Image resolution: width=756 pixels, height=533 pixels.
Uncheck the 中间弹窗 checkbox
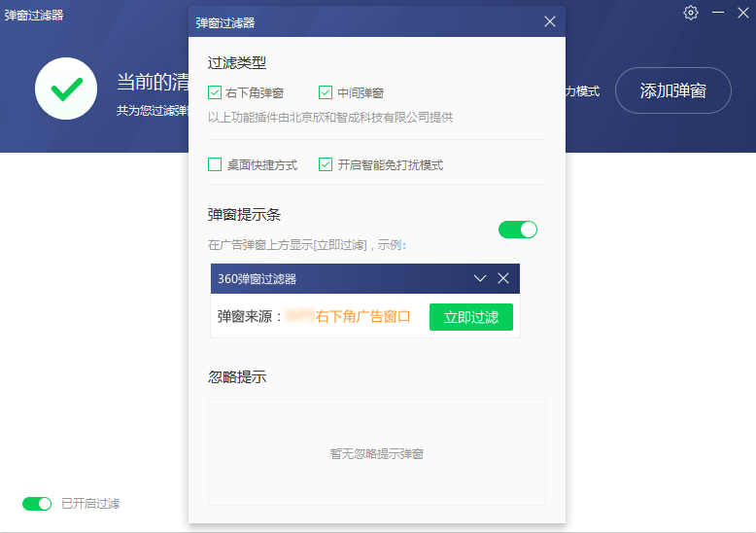coord(326,92)
